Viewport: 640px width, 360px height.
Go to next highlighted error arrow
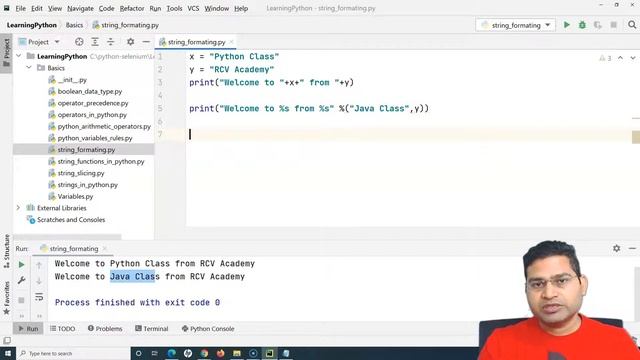633,58
